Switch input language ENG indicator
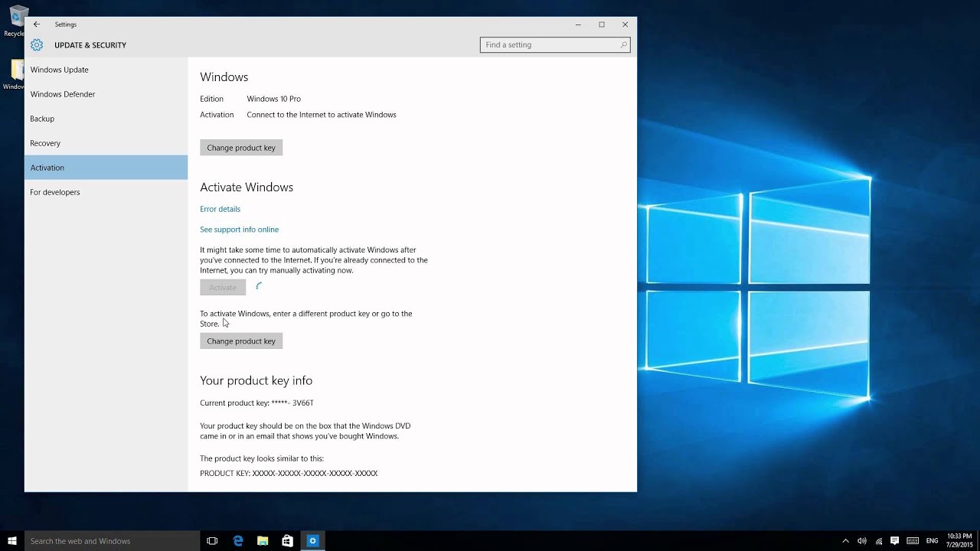Viewport: 980px width, 551px height. click(x=932, y=541)
